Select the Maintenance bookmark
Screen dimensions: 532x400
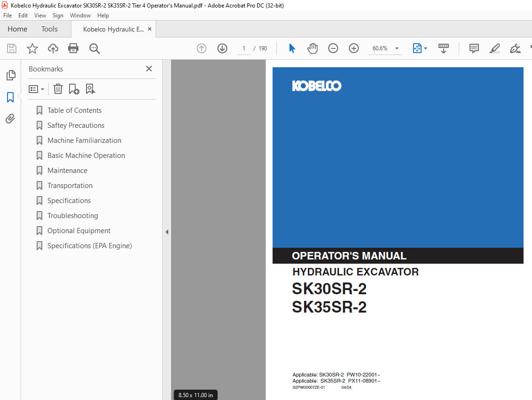[67, 170]
